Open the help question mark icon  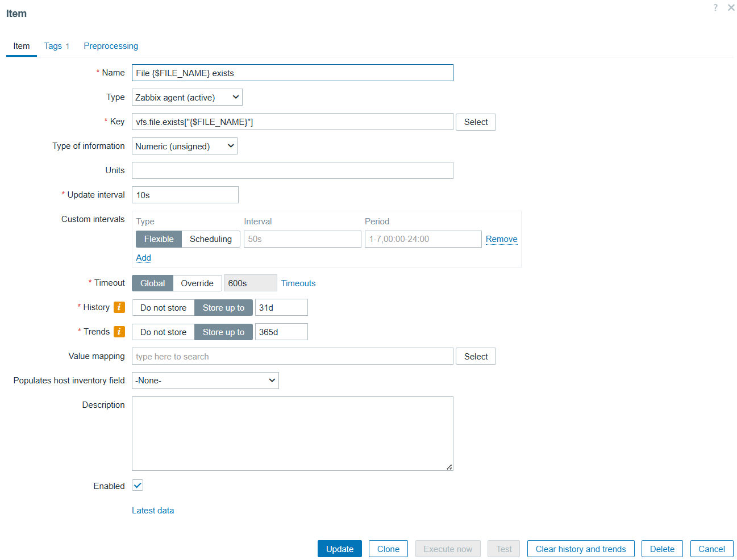point(715,7)
